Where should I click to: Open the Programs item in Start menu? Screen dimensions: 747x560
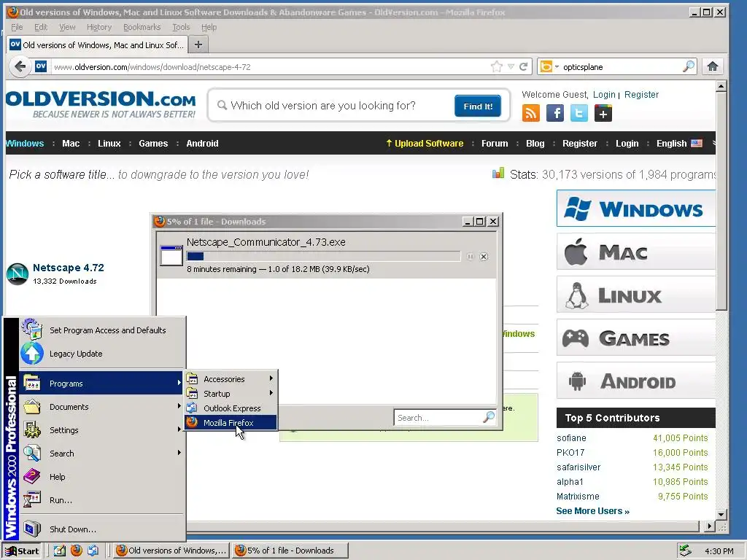click(x=102, y=384)
